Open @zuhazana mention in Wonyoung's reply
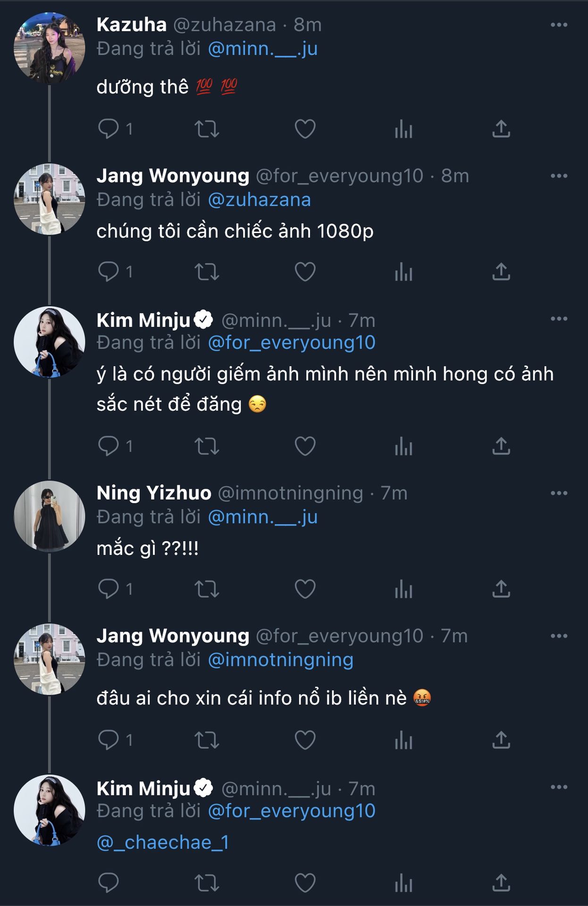 [259, 200]
